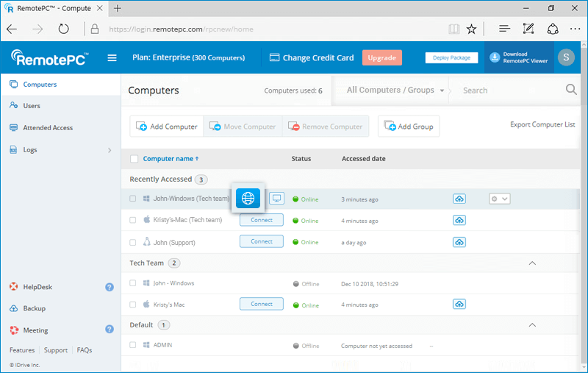Click the desktop viewer icon for John-Windows

point(277,198)
